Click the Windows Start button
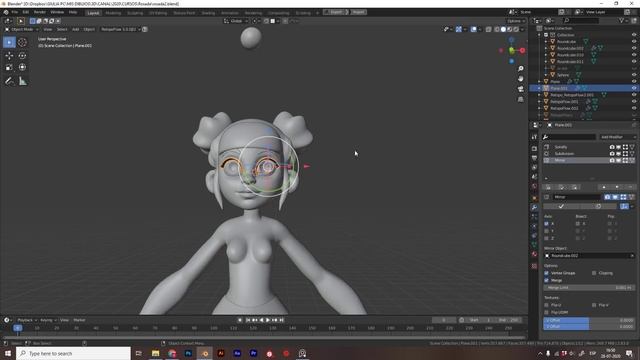The height and width of the screenshot is (360, 640). (x=8, y=353)
